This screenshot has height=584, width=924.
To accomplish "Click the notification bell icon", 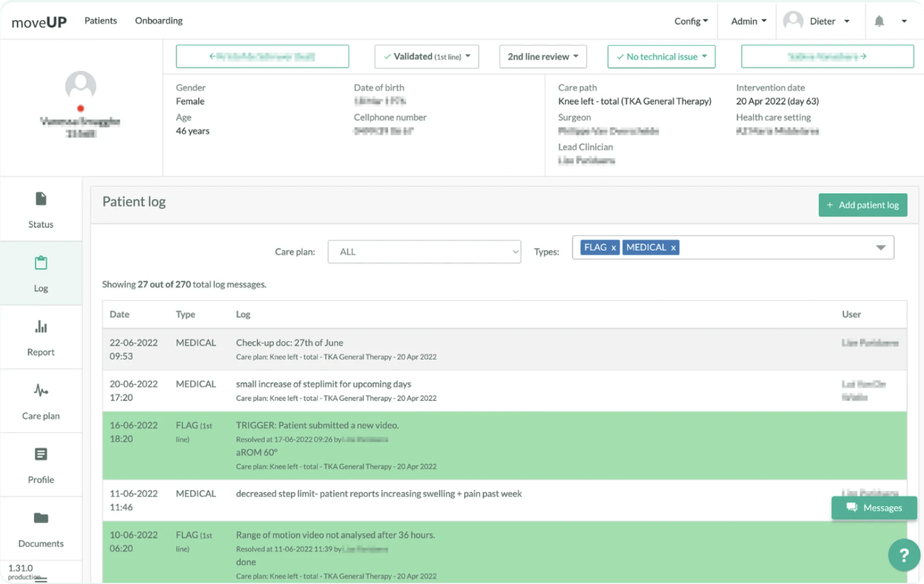I will click(x=879, y=21).
